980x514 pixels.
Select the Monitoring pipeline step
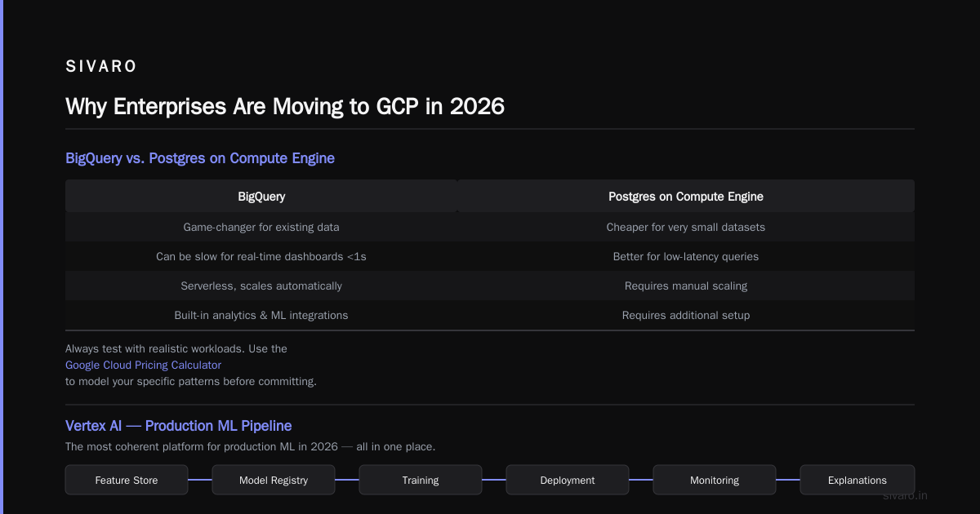pyautogui.click(x=715, y=480)
